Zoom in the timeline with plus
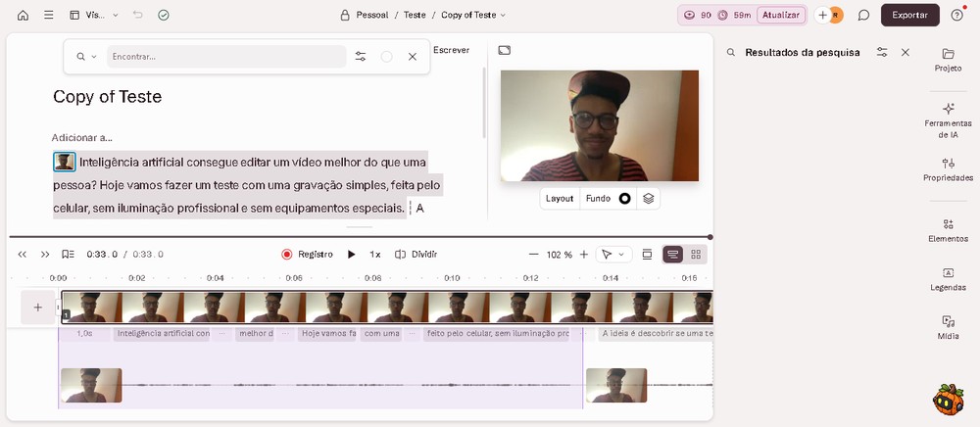The image size is (980, 427). tap(584, 254)
